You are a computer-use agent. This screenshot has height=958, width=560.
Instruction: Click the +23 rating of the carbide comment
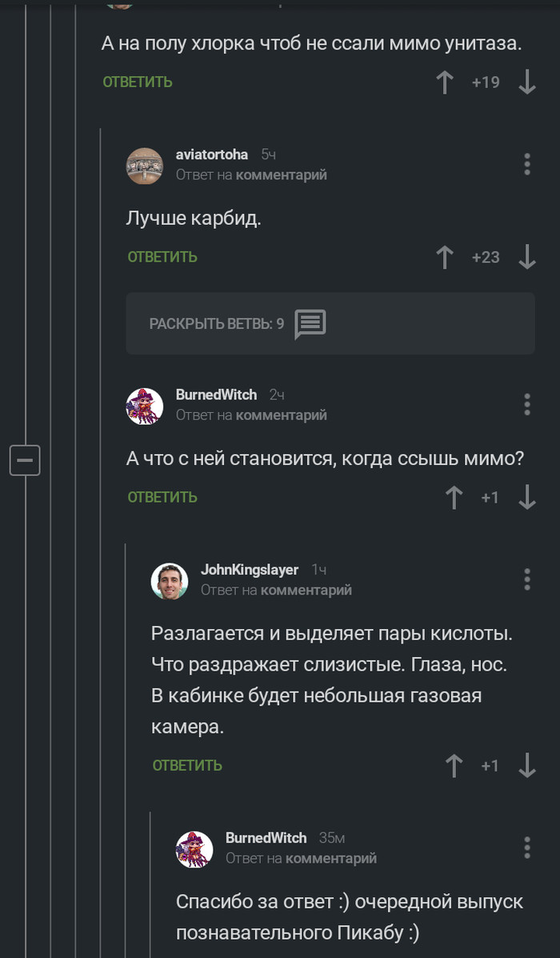[x=486, y=257]
